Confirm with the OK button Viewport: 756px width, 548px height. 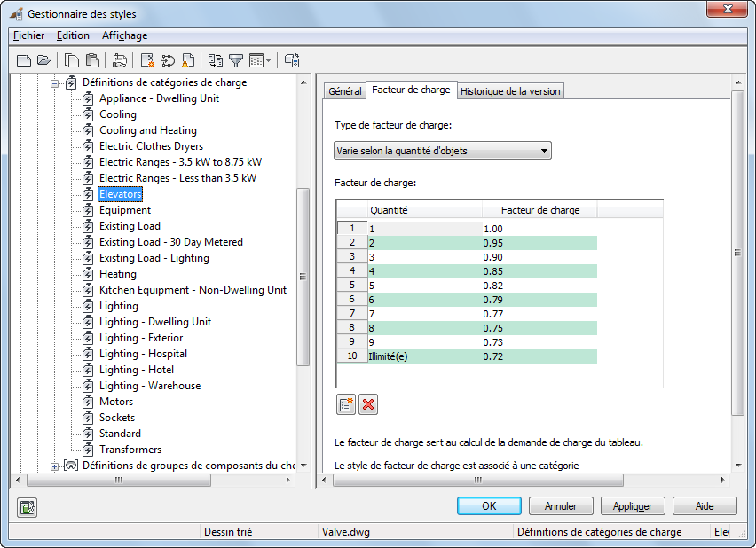pyautogui.click(x=489, y=506)
